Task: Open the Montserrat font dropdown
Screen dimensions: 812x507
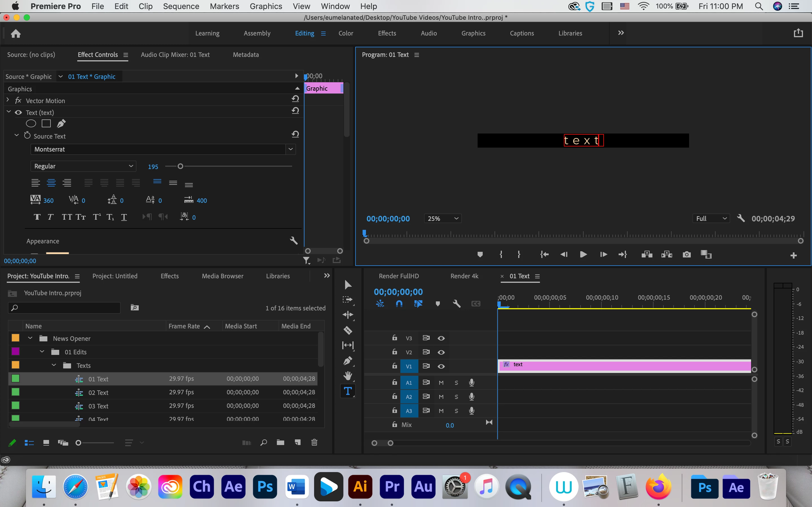Action: tap(291, 149)
